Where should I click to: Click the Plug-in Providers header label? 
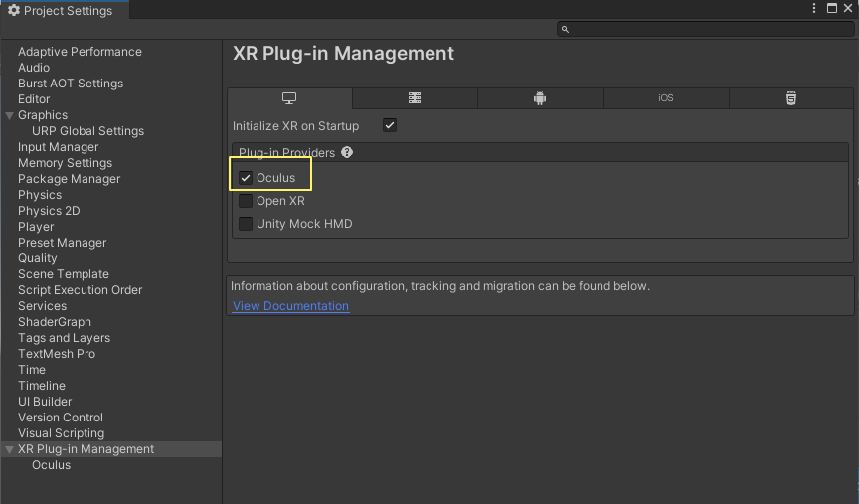click(286, 153)
